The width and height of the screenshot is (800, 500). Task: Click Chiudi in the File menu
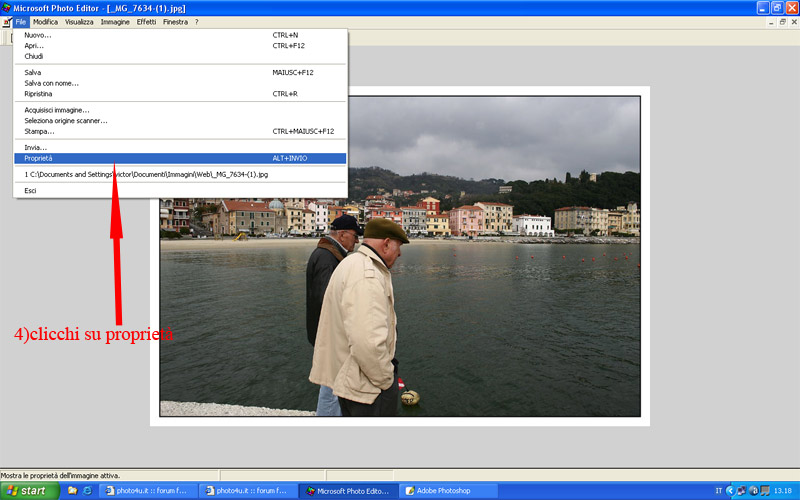(34, 56)
